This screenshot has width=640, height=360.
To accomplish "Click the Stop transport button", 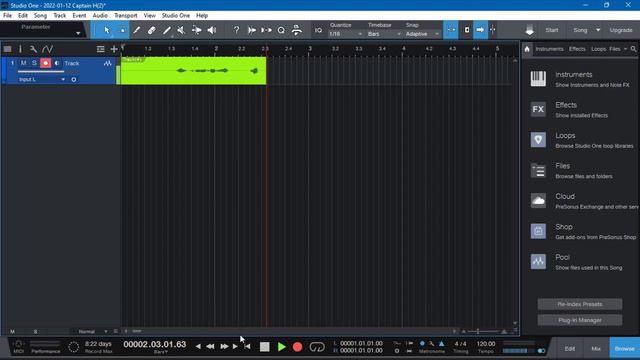I will [x=264, y=347].
